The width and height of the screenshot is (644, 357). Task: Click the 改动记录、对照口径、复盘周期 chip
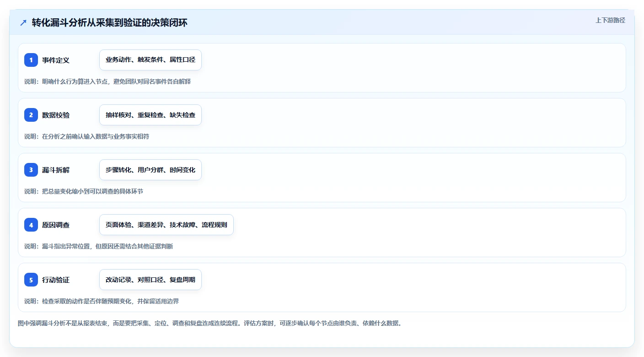150,280
